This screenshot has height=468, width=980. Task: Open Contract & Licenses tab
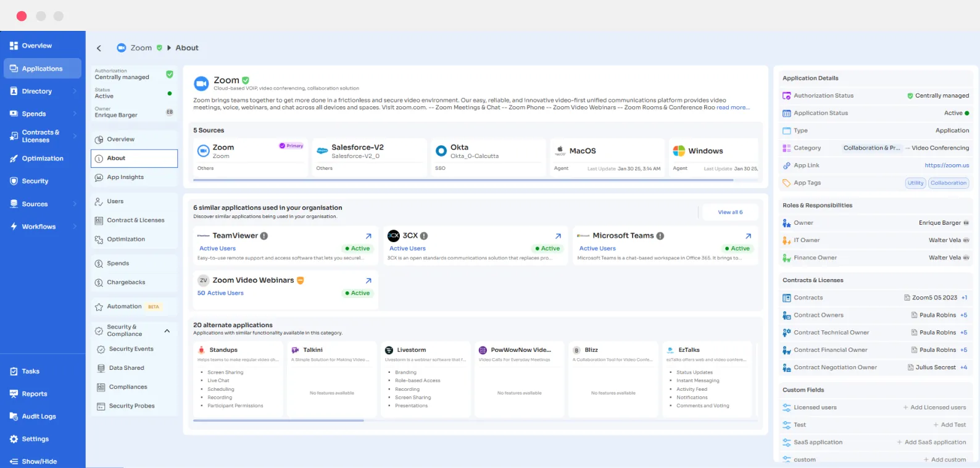point(134,220)
